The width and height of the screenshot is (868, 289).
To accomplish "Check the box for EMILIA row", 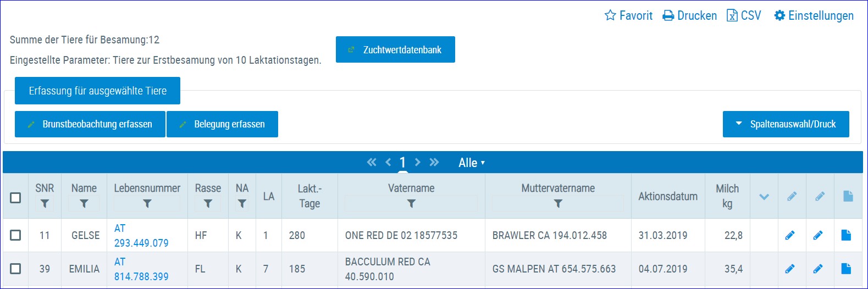I will tap(15, 269).
